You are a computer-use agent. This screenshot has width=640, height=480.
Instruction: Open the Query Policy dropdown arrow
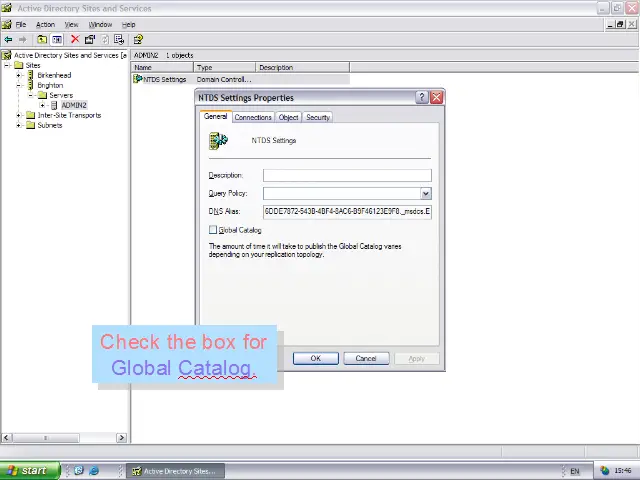click(426, 193)
